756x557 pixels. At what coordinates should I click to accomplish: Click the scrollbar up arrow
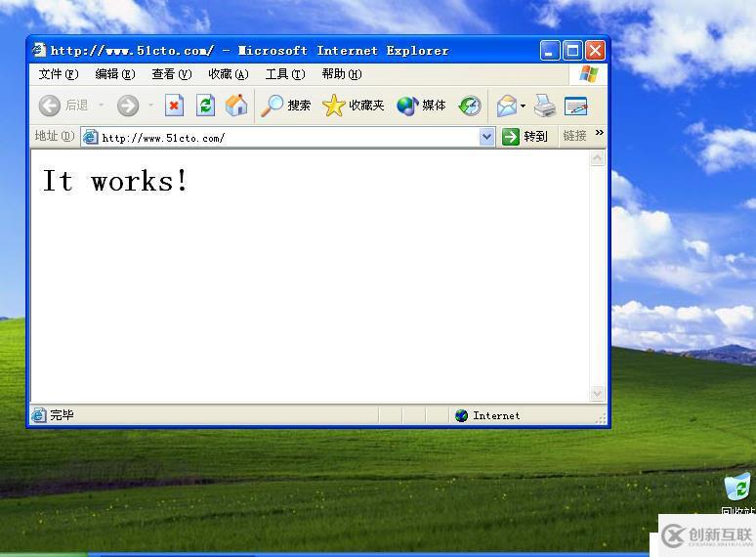tap(598, 158)
